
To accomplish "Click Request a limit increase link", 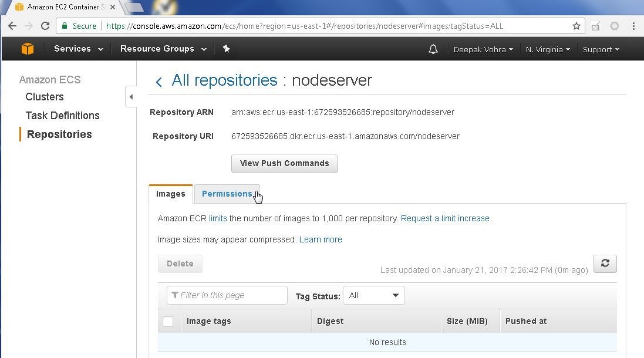I will point(445,218).
